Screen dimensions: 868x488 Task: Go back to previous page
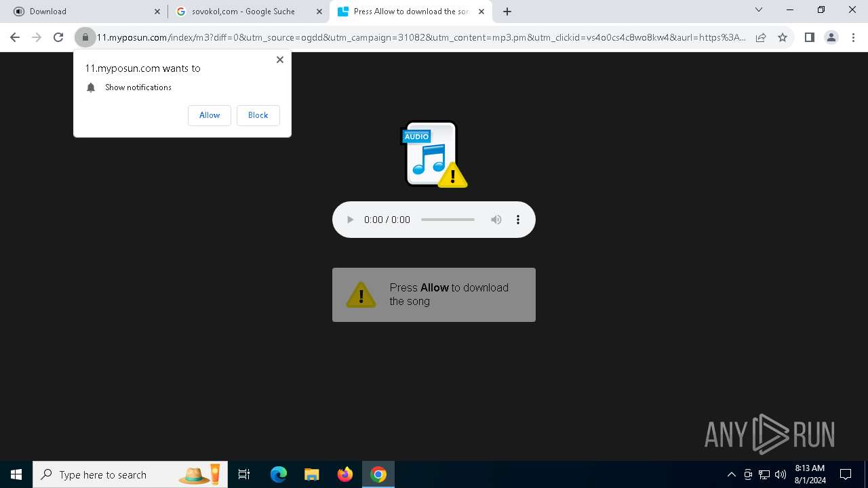(15, 37)
